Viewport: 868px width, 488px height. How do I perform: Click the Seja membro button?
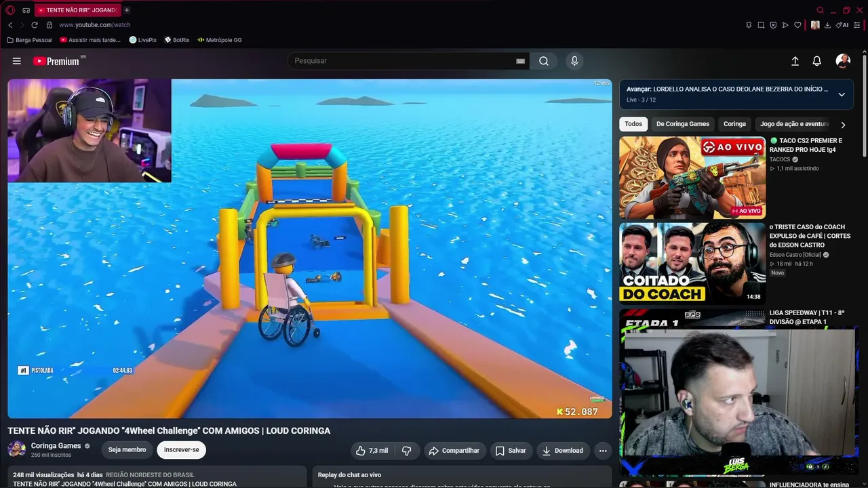coord(127,450)
